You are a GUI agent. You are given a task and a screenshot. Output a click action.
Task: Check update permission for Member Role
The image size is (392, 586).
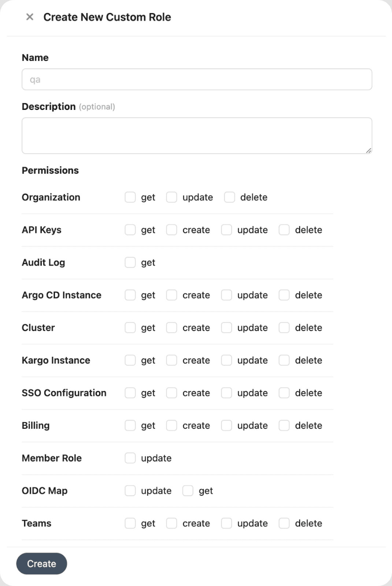130,458
